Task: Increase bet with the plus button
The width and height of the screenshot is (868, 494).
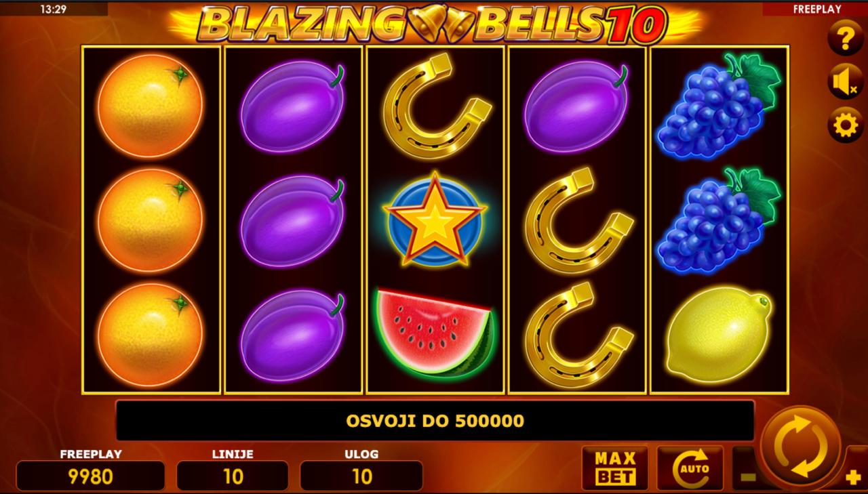Action: point(854,477)
